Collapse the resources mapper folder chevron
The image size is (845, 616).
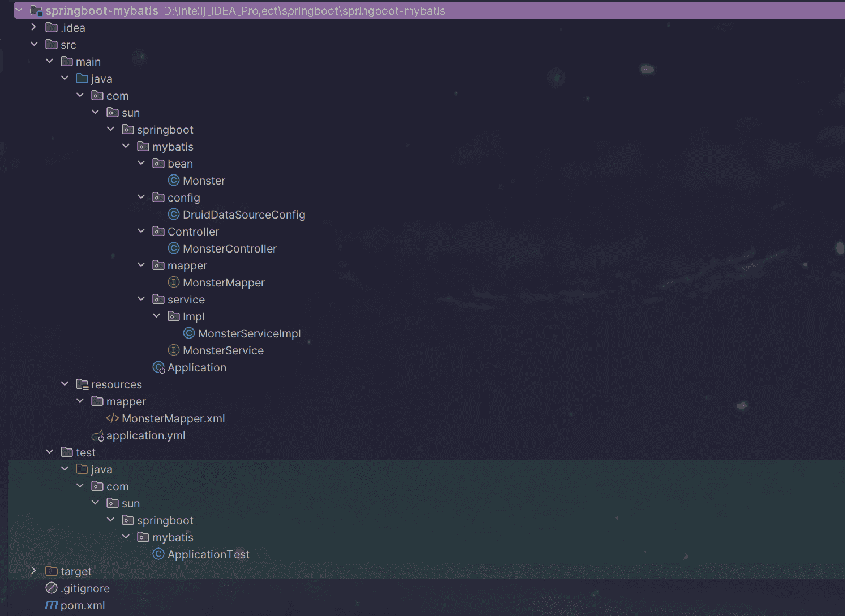tap(80, 401)
